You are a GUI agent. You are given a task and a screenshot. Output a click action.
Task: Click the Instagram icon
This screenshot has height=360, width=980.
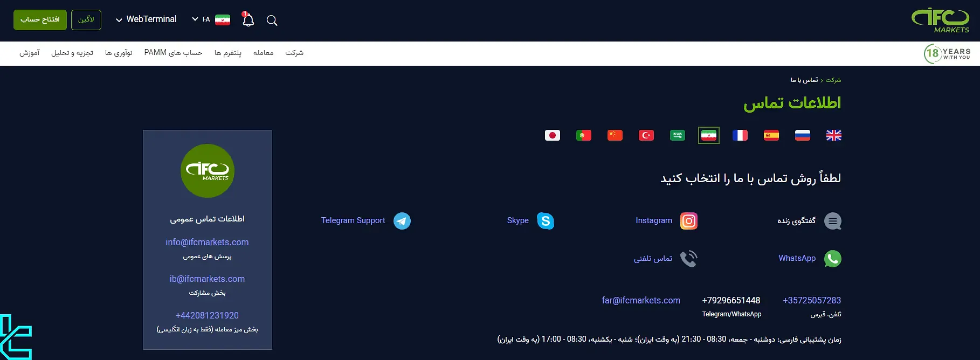click(x=689, y=221)
